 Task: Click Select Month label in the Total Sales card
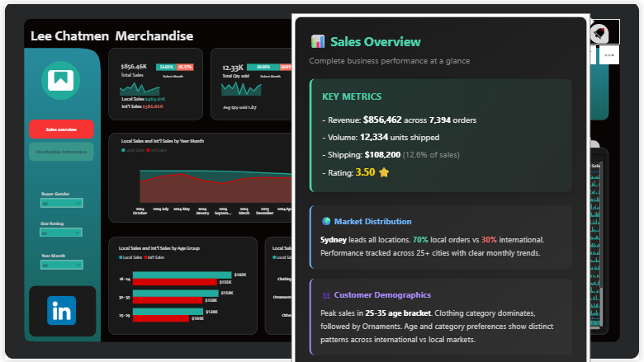(173, 76)
